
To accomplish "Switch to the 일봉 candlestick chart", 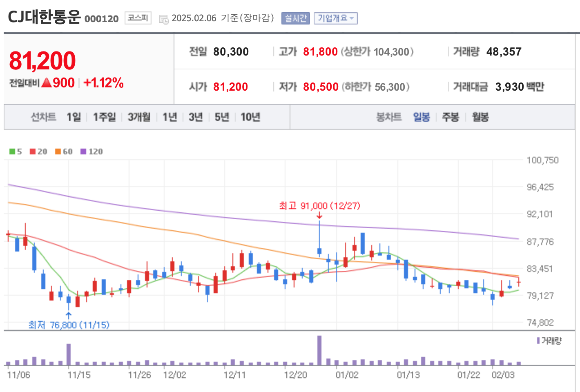I will tap(422, 117).
